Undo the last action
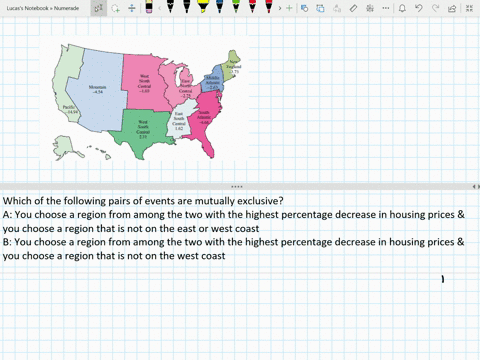This screenshot has height=360, width=480. [419, 8]
